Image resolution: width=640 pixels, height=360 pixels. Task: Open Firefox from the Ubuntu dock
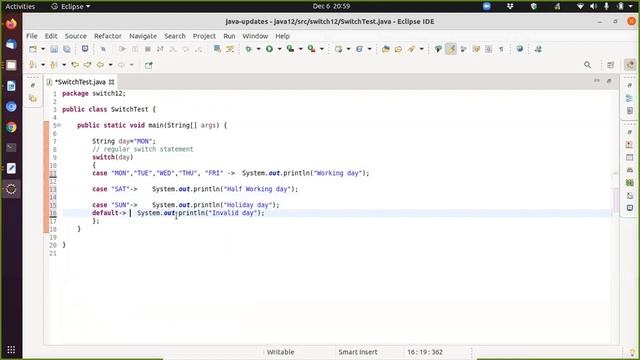click(x=11, y=24)
